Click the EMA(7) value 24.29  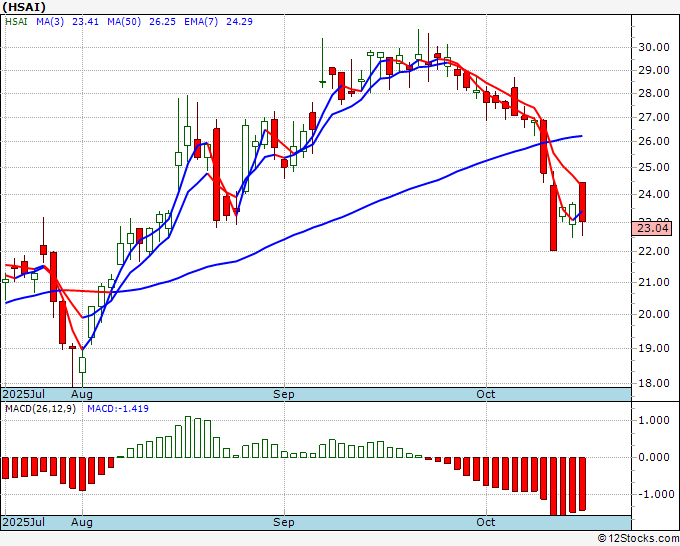pyautogui.click(x=239, y=22)
